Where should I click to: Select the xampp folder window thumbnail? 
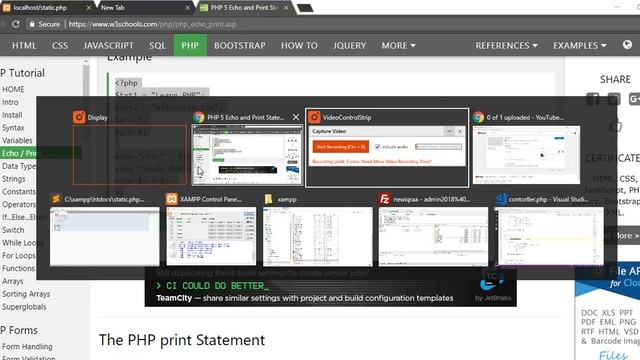coord(318,236)
